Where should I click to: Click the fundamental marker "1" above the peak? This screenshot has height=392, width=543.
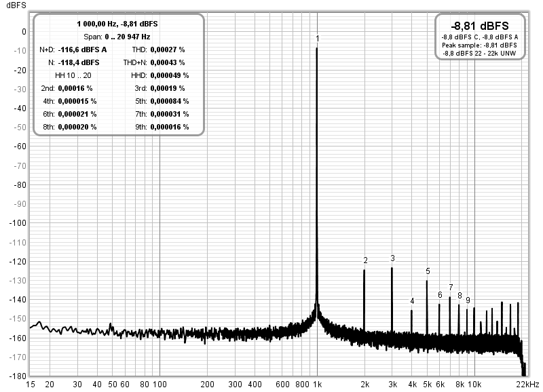pos(317,39)
